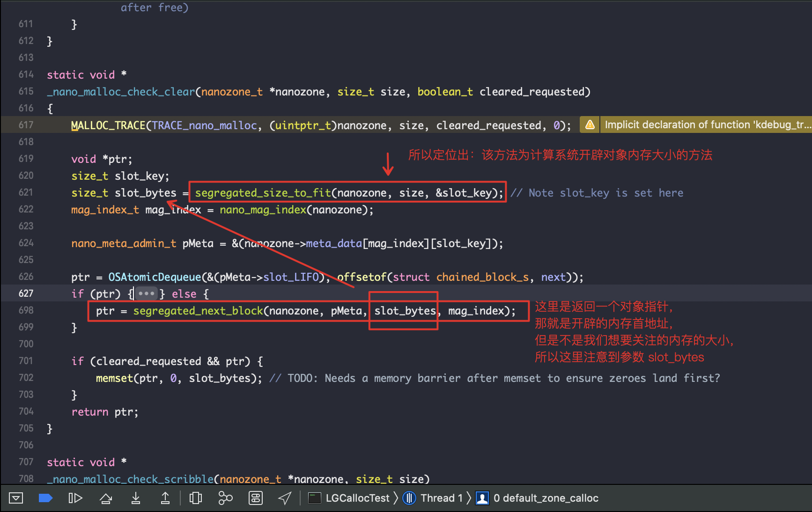The height and width of the screenshot is (512, 812).
Task: Show the Implicit declaration warning message
Action: coord(707,124)
